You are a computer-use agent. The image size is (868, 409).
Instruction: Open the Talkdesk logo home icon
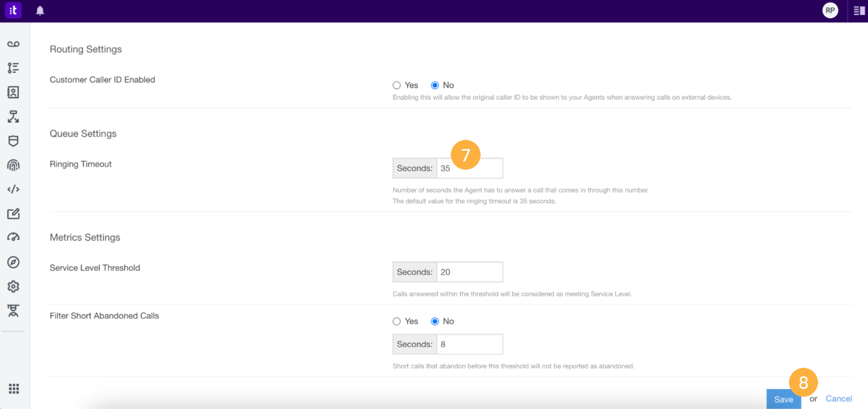coord(13,10)
